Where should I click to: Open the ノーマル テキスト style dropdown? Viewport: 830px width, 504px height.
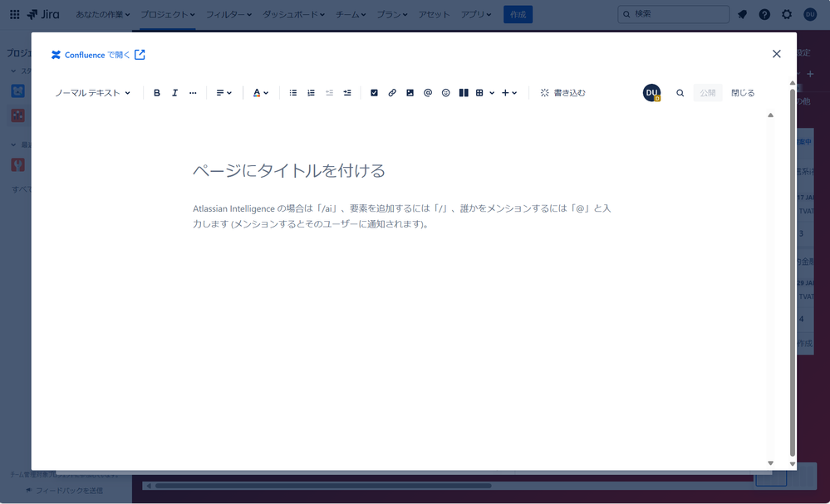click(92, 92)
